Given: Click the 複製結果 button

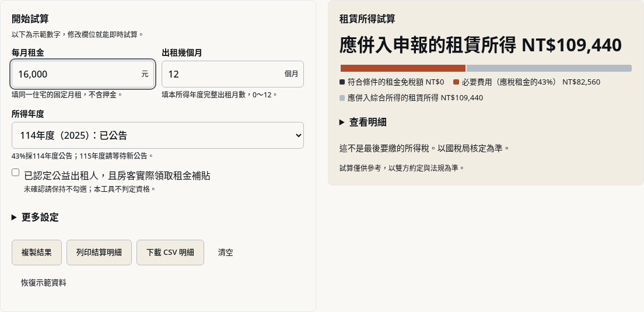Looking at the screenshot, I should tap(37, 253).
